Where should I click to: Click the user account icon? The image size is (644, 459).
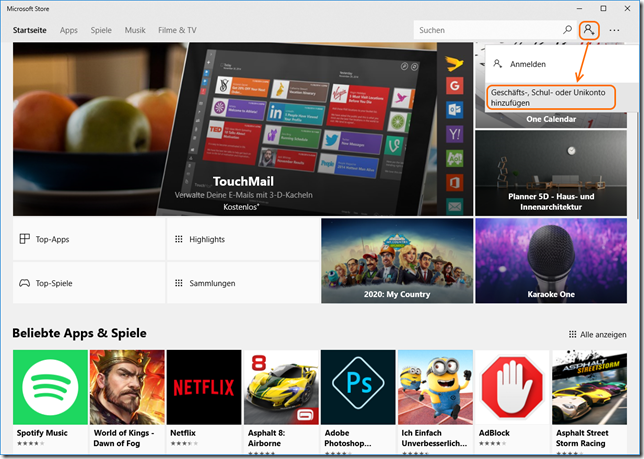coord(588,30)
